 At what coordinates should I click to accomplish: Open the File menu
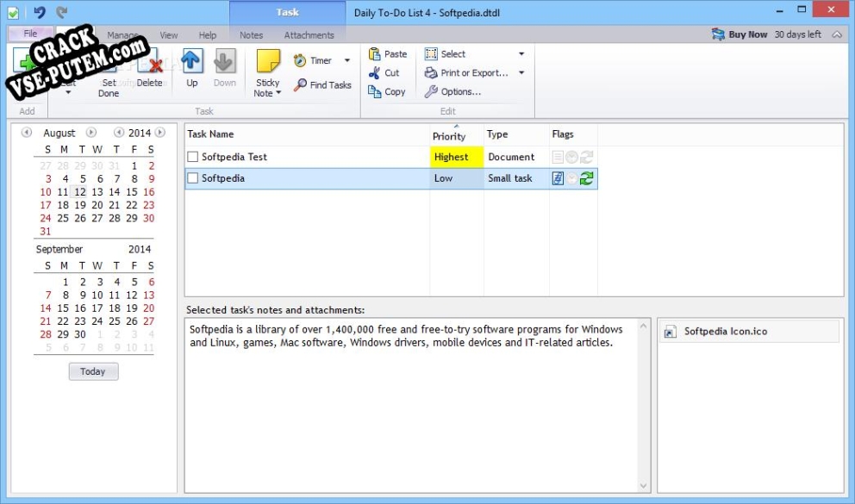[x=30, y=34]
